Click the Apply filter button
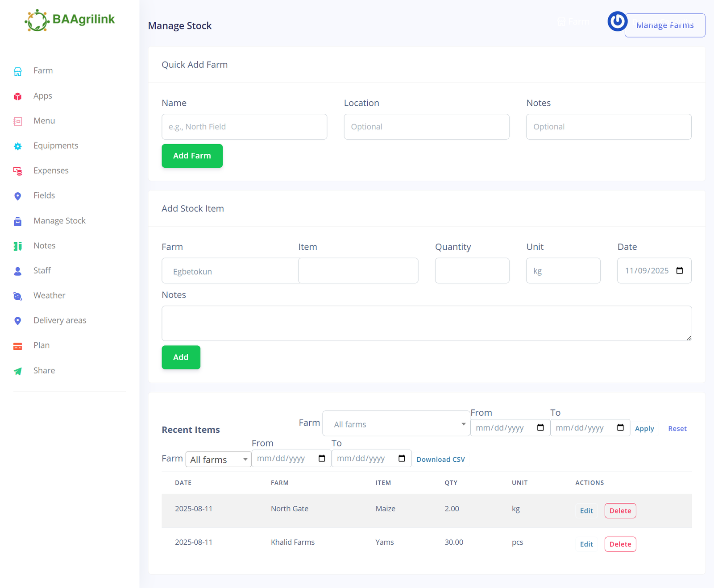Image resolution: width=714 pixels, height=588 pixels. 644,429
